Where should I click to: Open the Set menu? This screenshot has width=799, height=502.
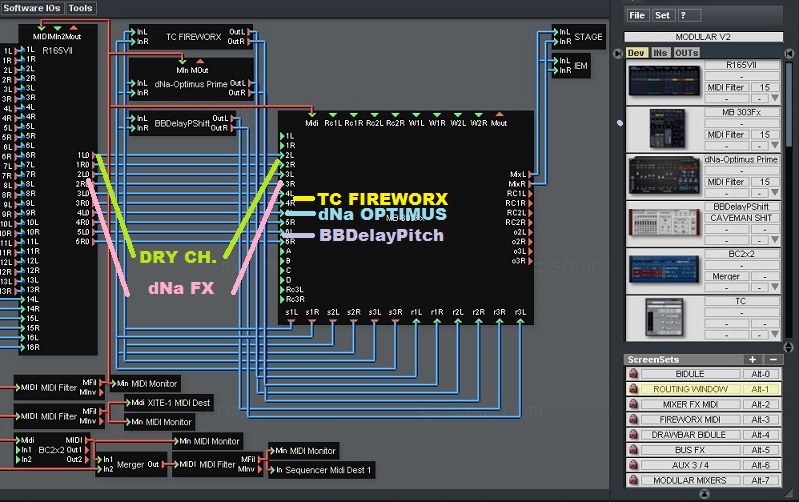662,15
